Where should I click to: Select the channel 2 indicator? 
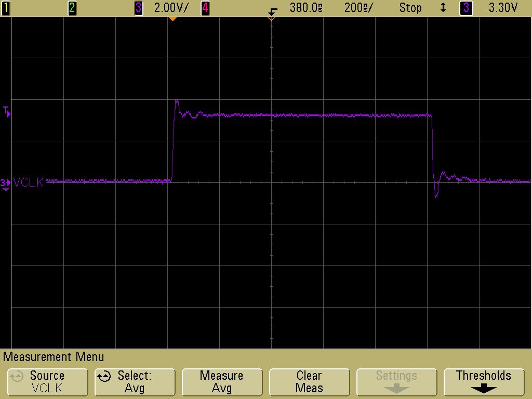pyautogui.click(x=72, y=8)
